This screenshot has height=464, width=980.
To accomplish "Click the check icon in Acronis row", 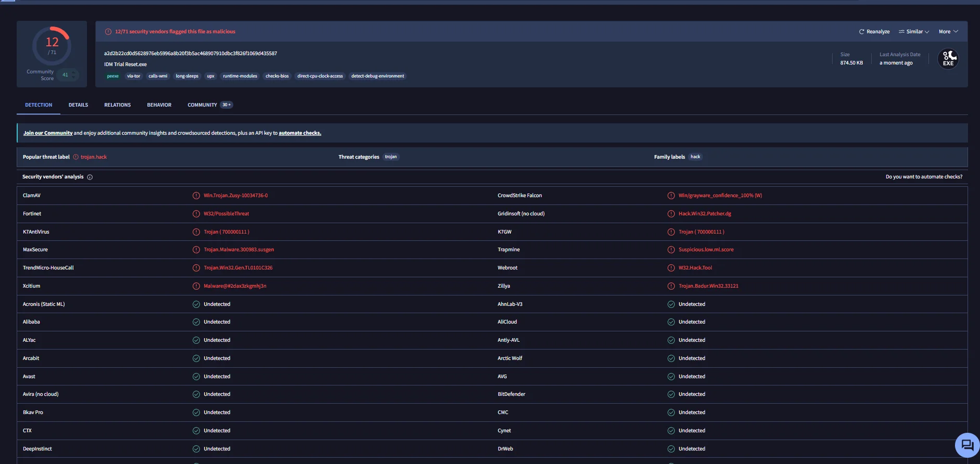I will click(196, 304).
